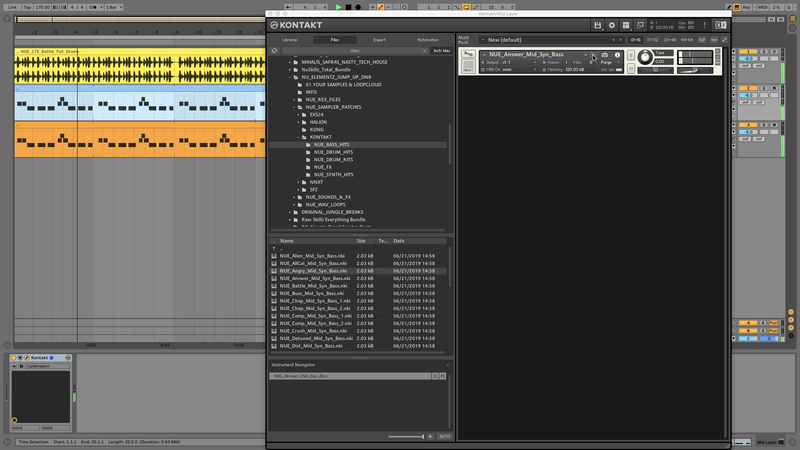This screenshot has width=800, height=450.
Task: Toggle track 1 activator button
Action: click(748, 52)
